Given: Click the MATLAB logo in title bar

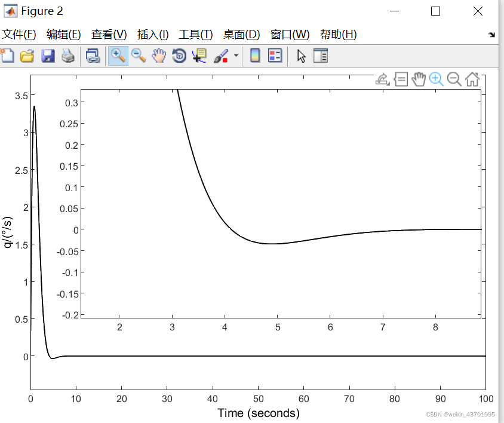Looking at the screenshot, I should [x=10, y=11].
